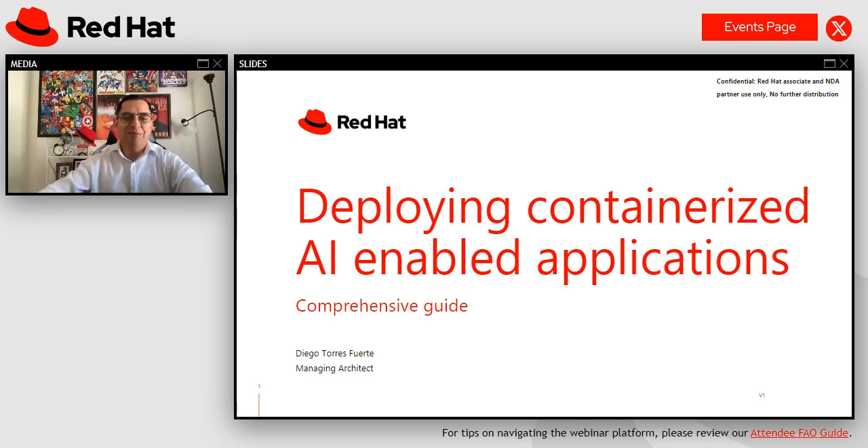The height and width of the screenshot is (448, 868).
Task: Click the confidential notice on the slide
Action: tap(777, 88)
